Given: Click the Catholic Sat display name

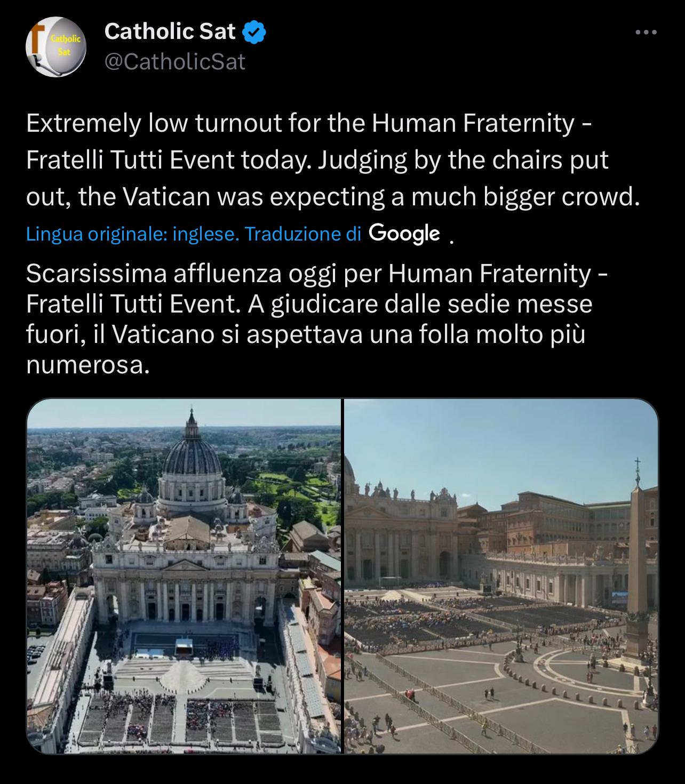Looking at the screenshot, I should (170, 32).
